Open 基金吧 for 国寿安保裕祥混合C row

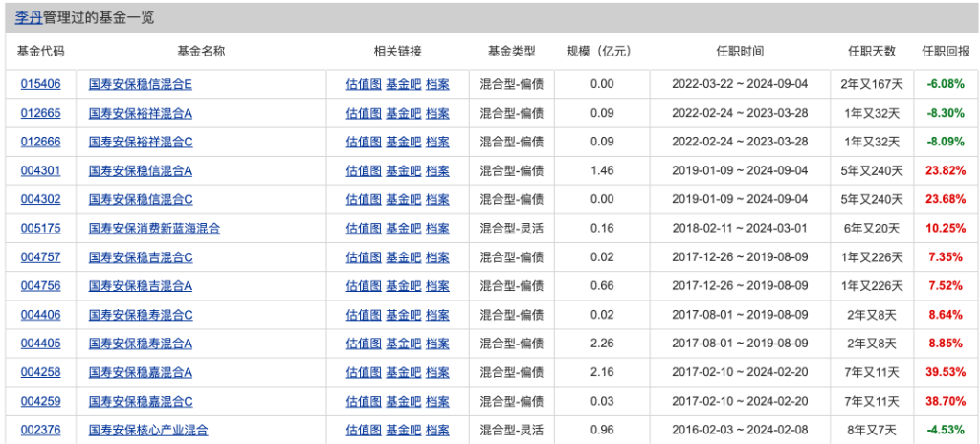[404, 142]
